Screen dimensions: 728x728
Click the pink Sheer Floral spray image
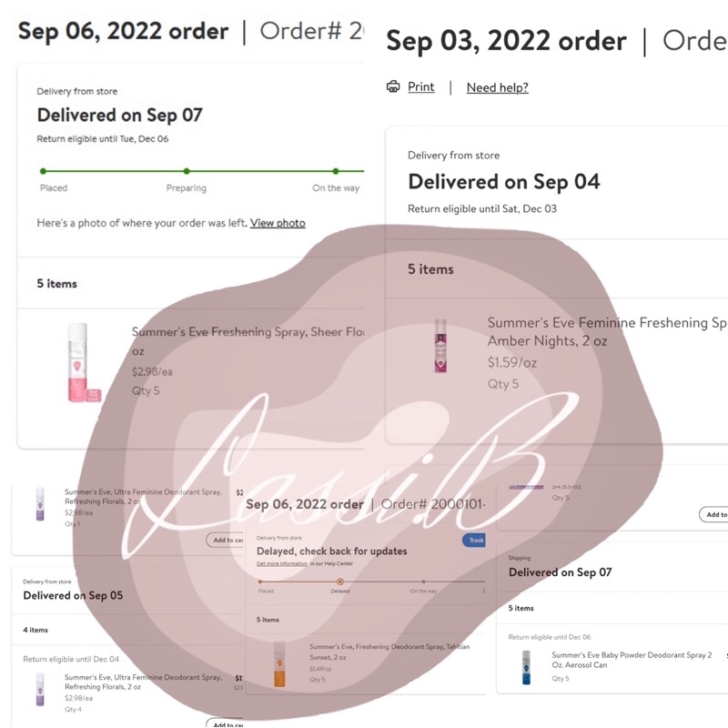tap(77, 362)
